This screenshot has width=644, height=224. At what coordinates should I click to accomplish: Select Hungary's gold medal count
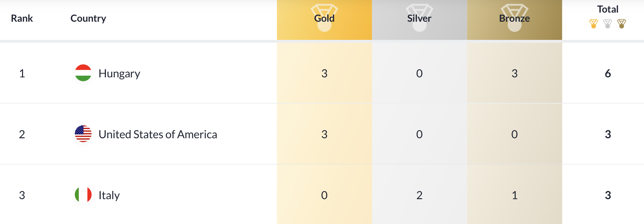[324, 73]
